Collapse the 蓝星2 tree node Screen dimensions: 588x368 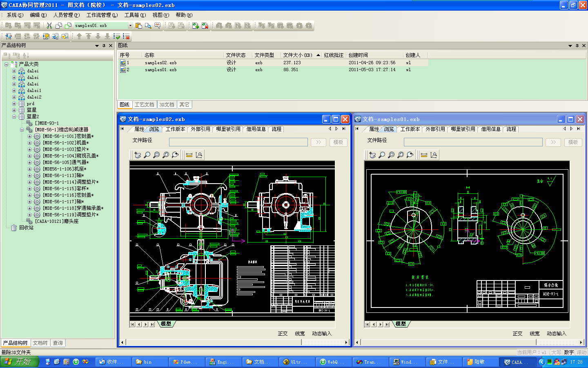tap(14, 117)
